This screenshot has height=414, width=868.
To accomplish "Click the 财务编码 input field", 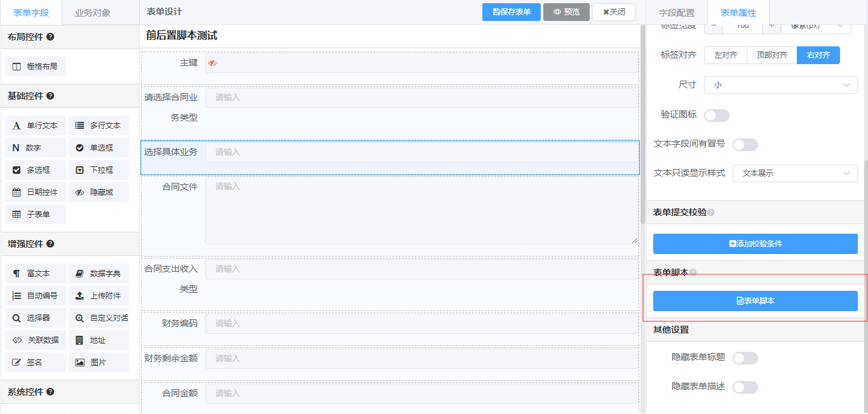I will pos(421,324).
